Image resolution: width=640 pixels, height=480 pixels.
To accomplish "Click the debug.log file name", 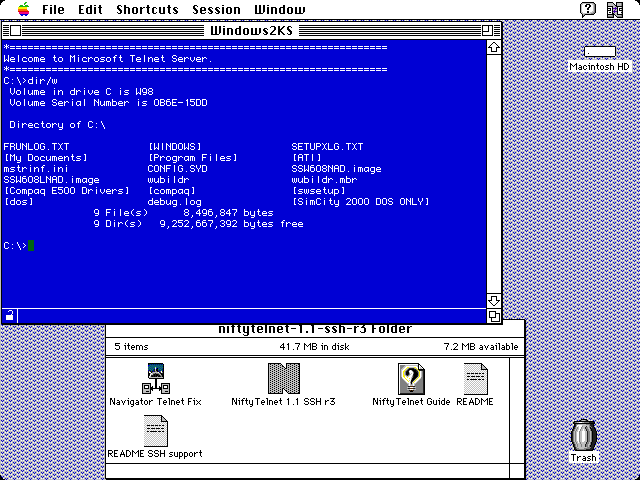I will tap(174, 202).
